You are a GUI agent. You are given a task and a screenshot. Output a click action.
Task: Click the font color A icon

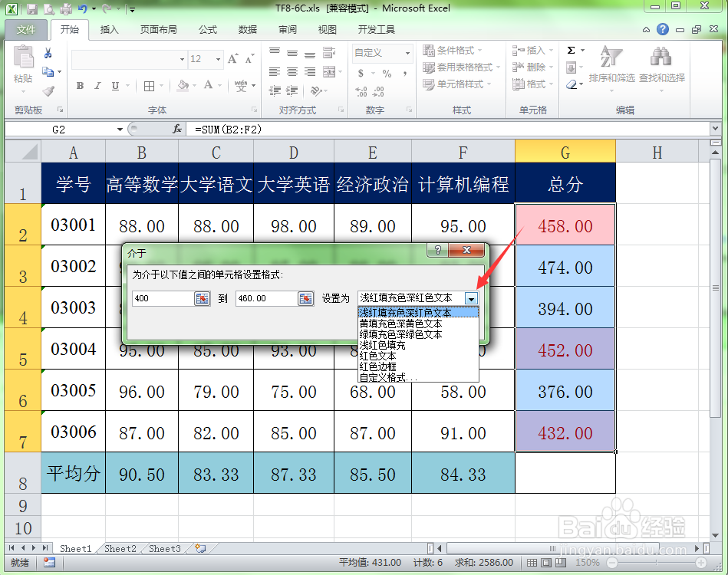209,85
